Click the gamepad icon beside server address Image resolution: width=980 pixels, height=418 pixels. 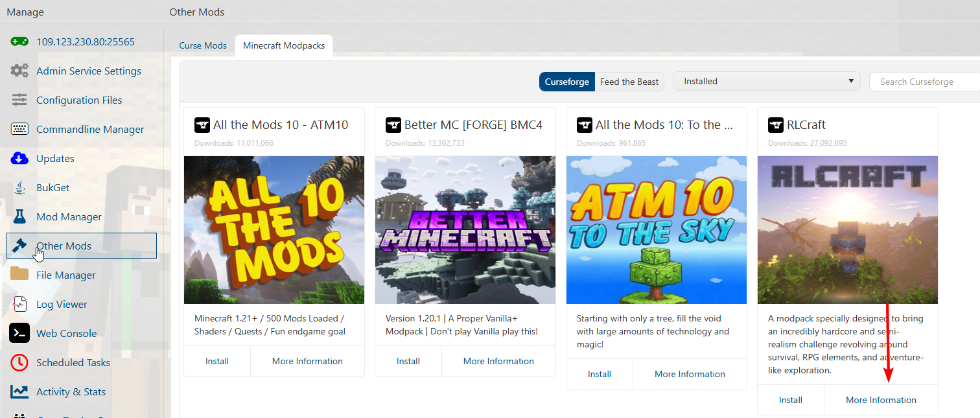click(x=19, y=41)
